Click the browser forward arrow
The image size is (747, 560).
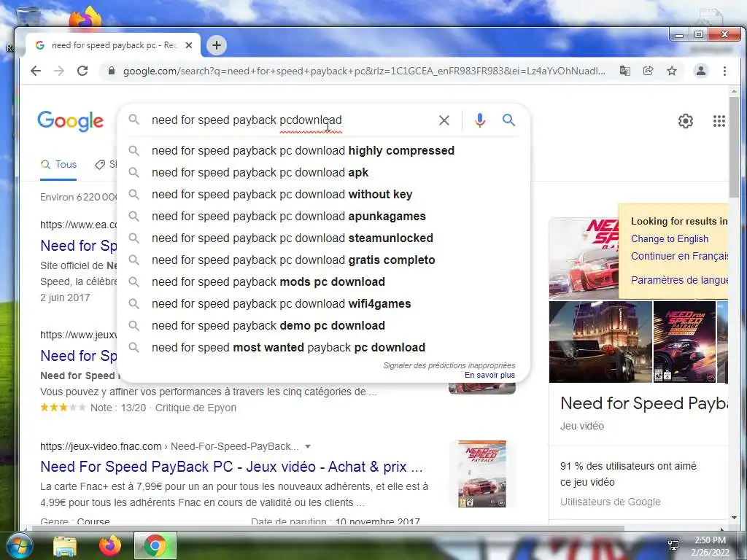coord(58,71)
